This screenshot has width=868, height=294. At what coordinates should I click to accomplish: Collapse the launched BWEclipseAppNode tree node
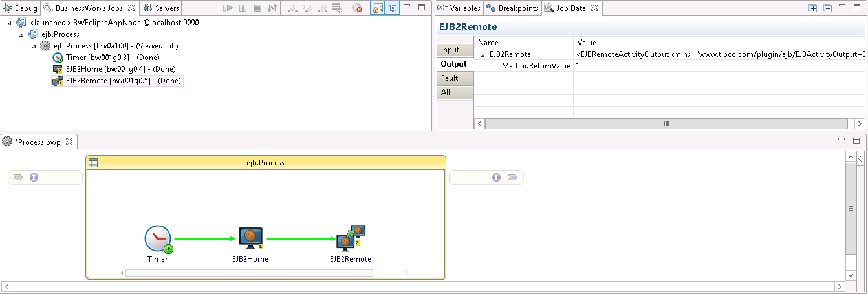(9, 23)
